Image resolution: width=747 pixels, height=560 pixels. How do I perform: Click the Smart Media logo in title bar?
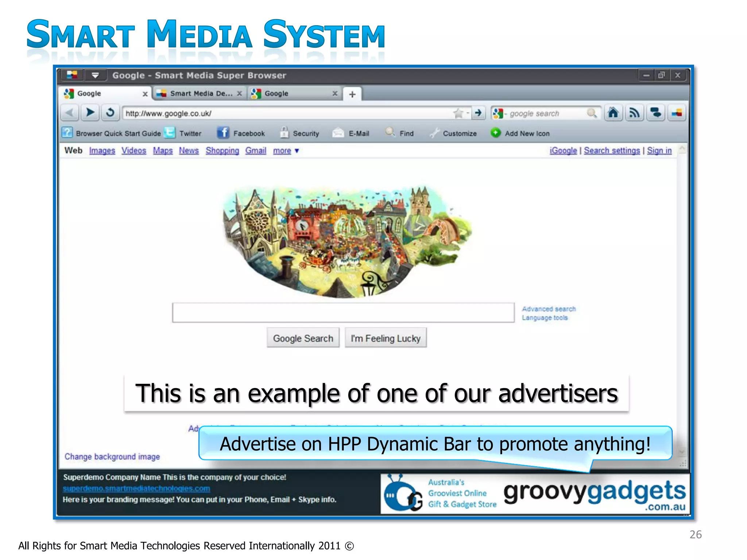[72, 75]
